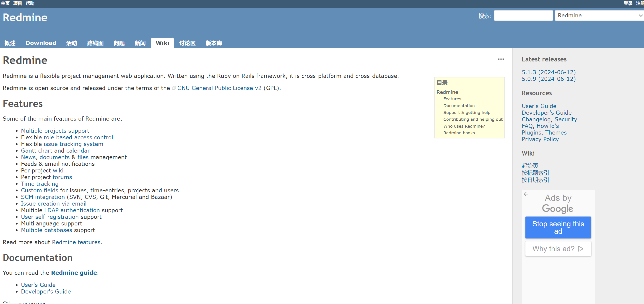644x304 pixels.
Task: Open the forums feature link
Action: [62, 177]
